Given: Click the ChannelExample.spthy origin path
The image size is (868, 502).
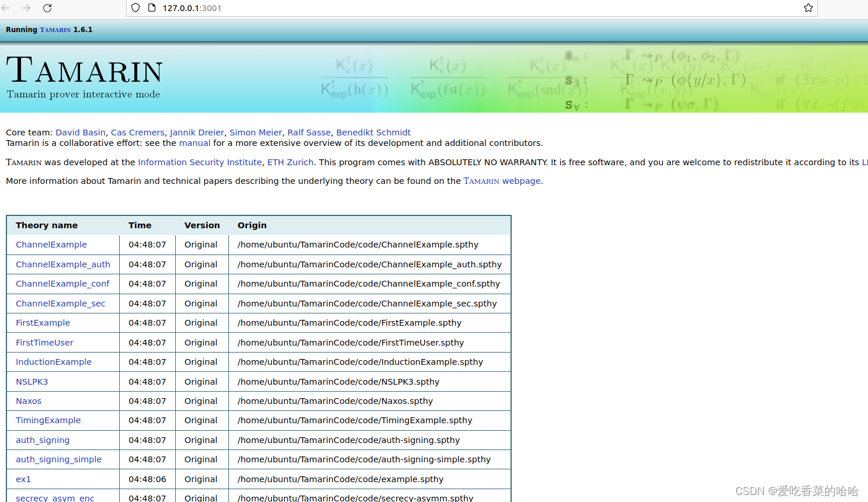Looking at the screenshot, I should point(358,245).
